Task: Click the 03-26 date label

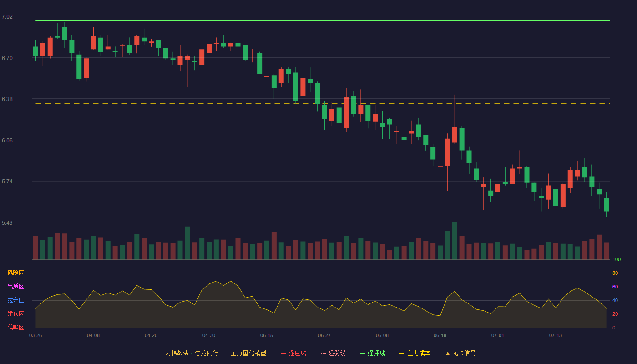Action: coord(35,335)
